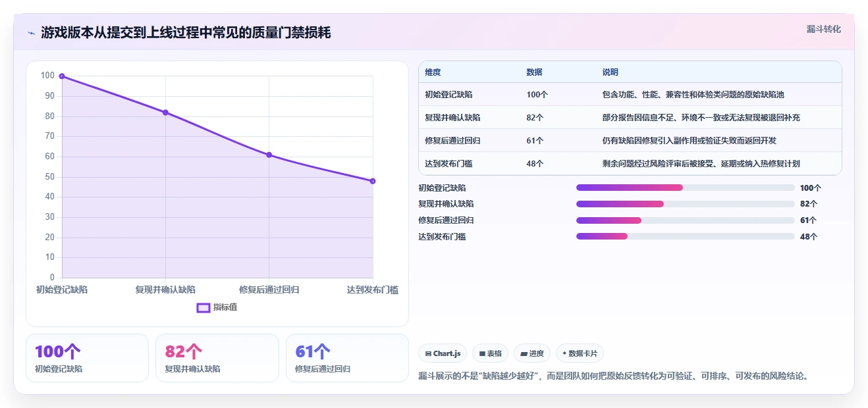Viewport: 868px width, 408px height.
Task: Select the 数据卡片 tag chip
Action: 580,353
